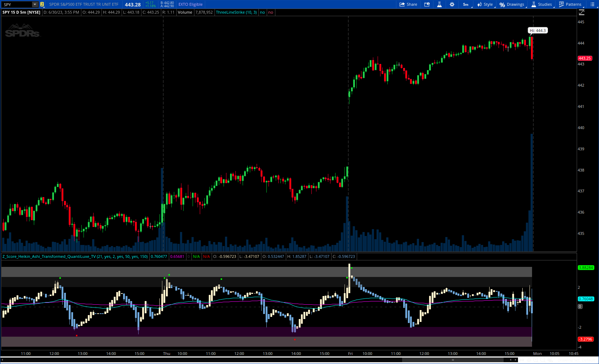Click the Thu label on time axis
The image size is (599, 364).
click(x=167, y=354)
